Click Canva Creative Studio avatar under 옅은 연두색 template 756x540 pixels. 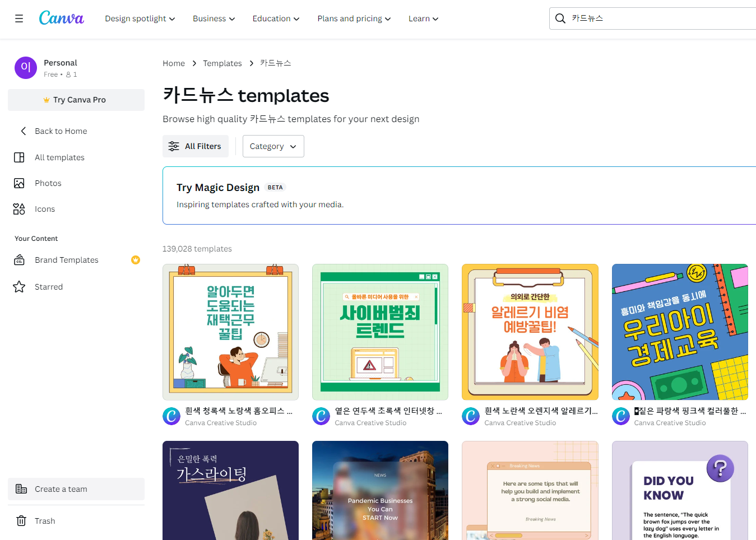[x=321, y=416]
